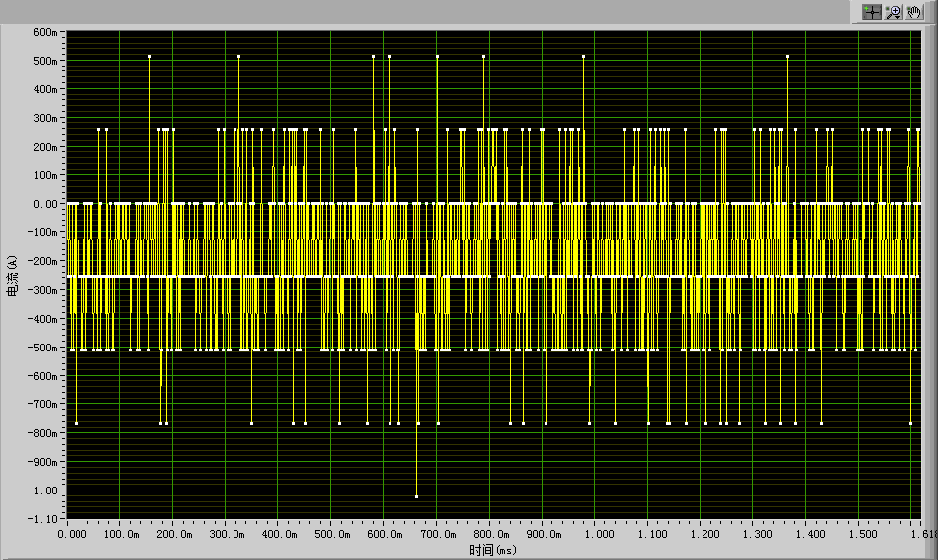Image resolution: width=938 pixels, height=560 pixels.
Task: Click the -800m Y-axis tick label
Action: 42,433
